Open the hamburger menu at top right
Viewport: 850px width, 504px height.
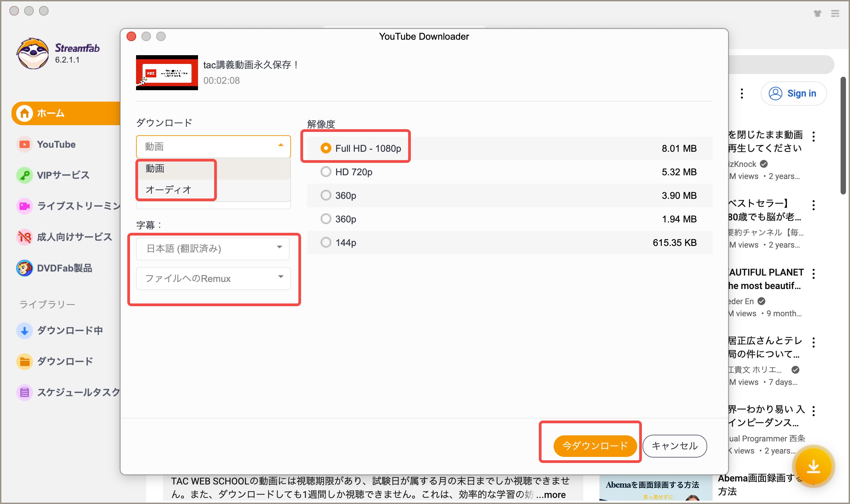pos(835,13)
